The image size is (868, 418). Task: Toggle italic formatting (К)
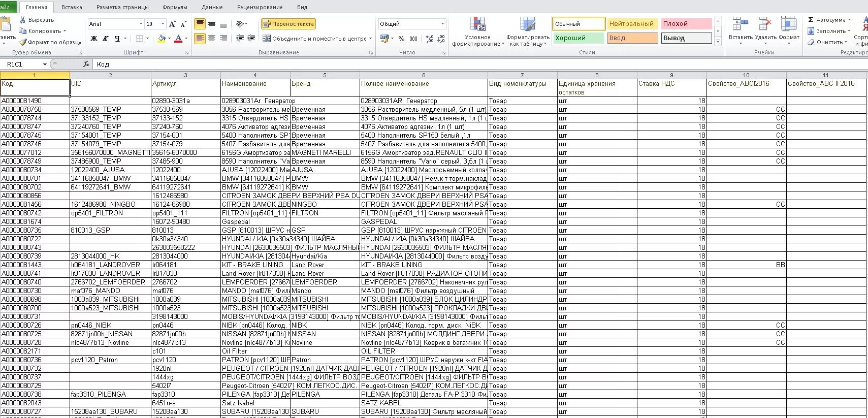[x=106, y=39]
